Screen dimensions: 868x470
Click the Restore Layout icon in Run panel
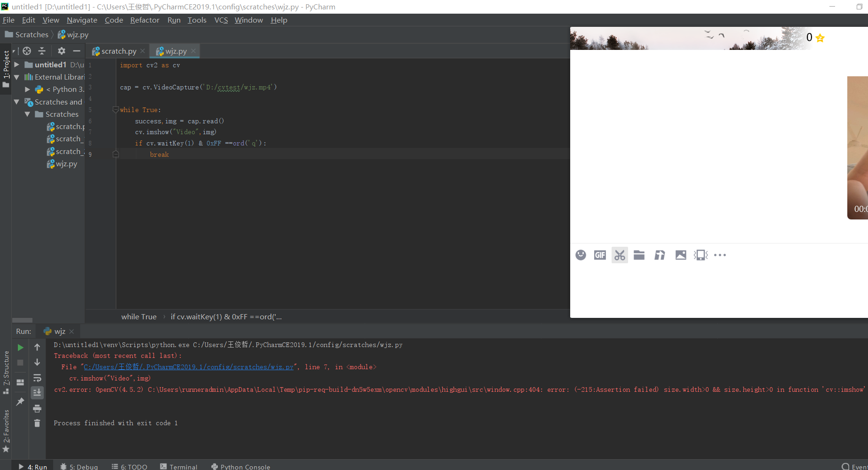pyautogui.click(x=20, y=382)
